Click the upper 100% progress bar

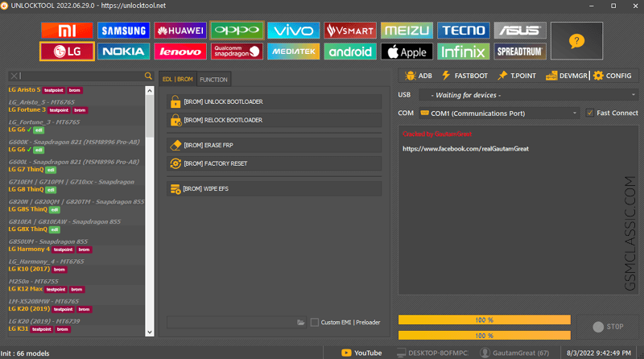[485, 320]
